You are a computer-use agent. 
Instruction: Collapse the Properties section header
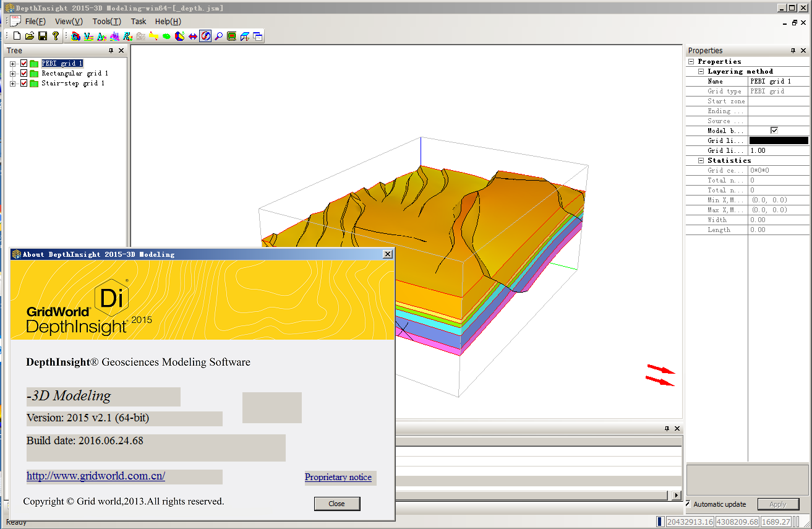tap(691, 61)
